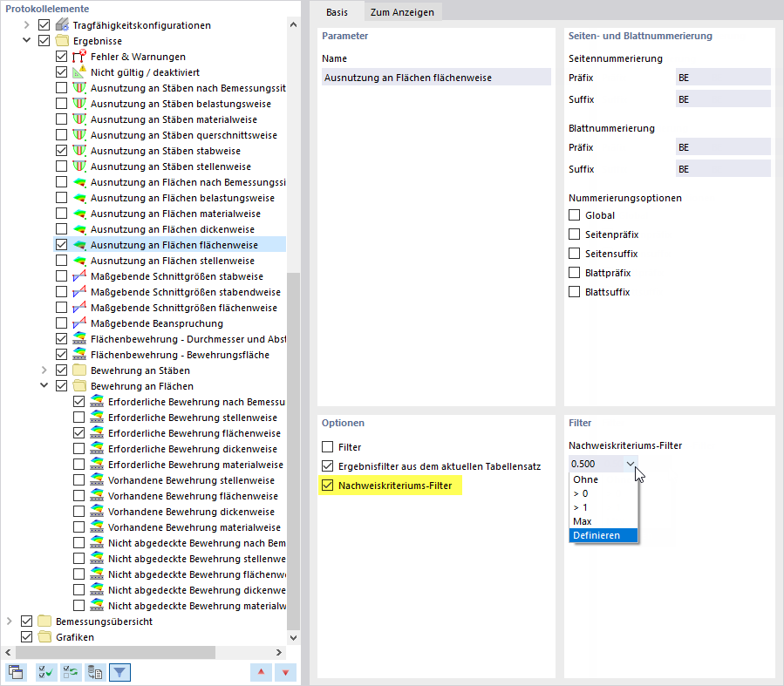Select Erforderliche Bewehrung materialweise row
This screenshot has height=686, width=784.
point(195,465)
